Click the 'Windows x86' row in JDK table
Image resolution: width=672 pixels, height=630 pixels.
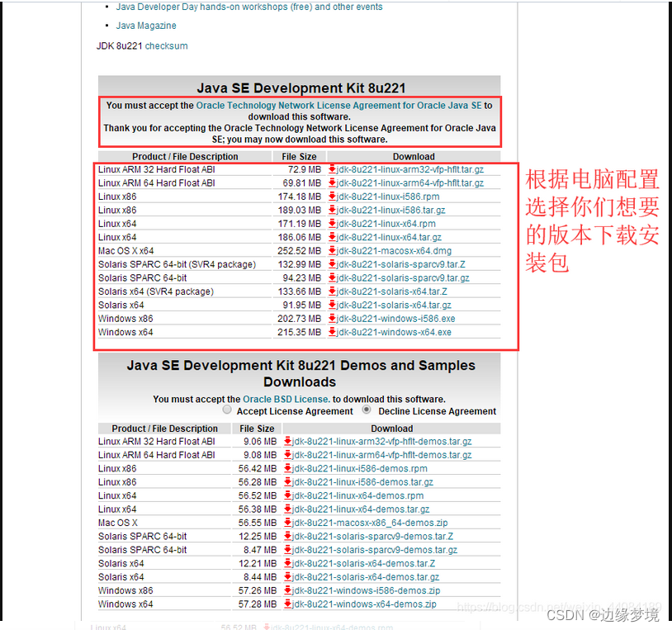click(299, 319)
